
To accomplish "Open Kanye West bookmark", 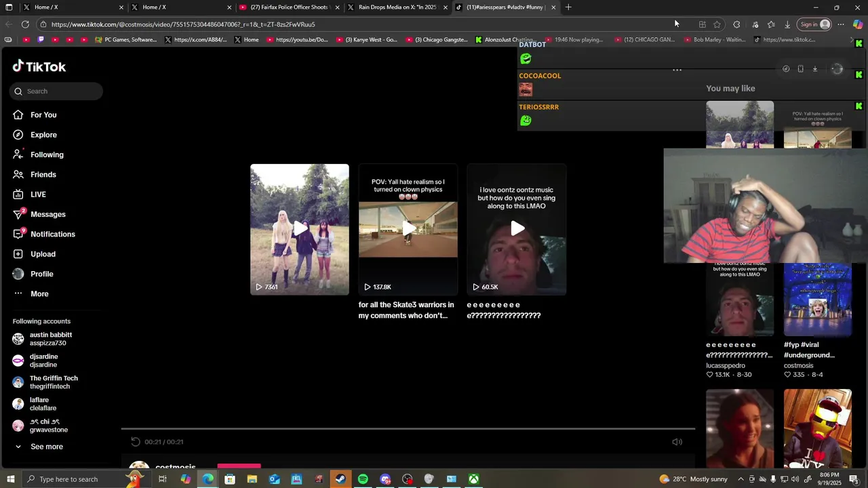I will coord(367,40).
